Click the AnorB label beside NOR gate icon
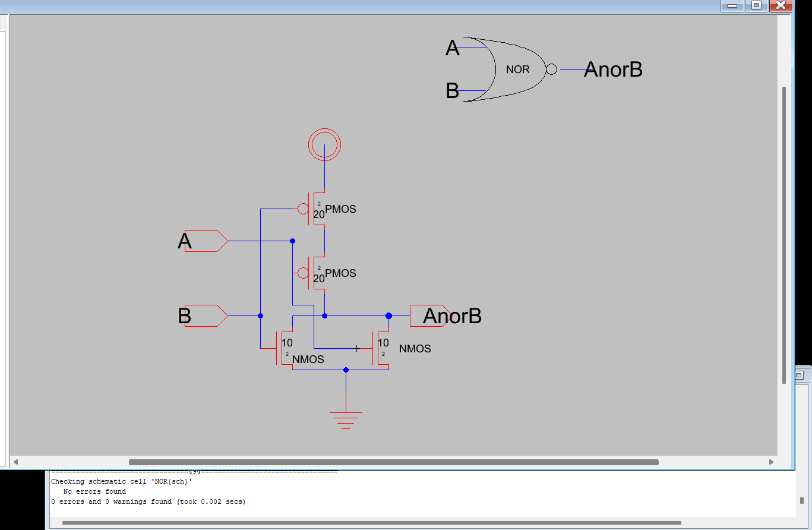 pos(613,70)
